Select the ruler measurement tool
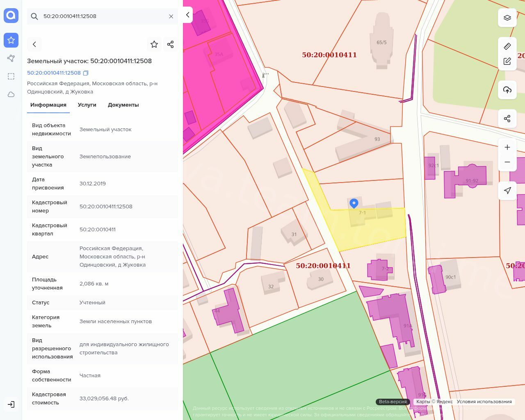The height and width of the screenshot is (420, 525). coord(507,46)
